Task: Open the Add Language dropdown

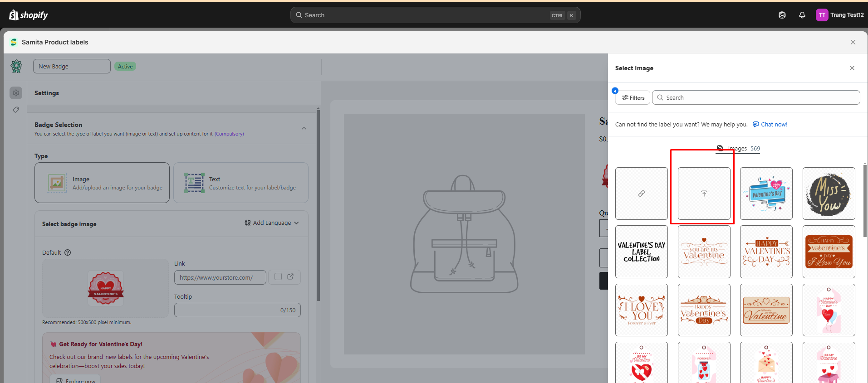Action: click(x=272, y=223)
